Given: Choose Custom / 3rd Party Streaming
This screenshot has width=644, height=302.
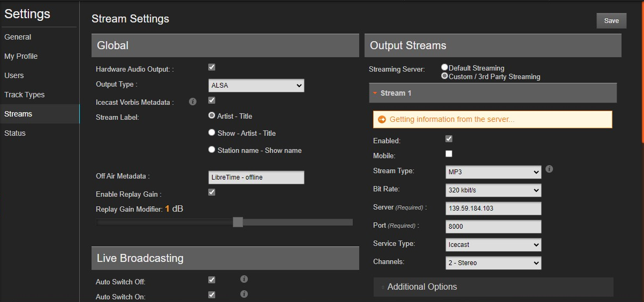Looking at the screenshot, I should click(x=444, y=76).
